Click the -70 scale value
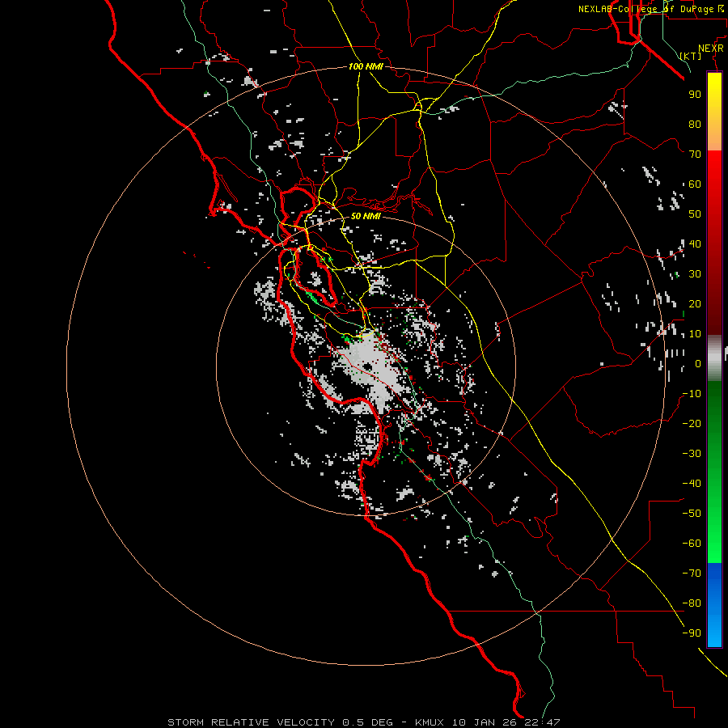The width and height of the screenshot is (728, 728). click(692, 574)
